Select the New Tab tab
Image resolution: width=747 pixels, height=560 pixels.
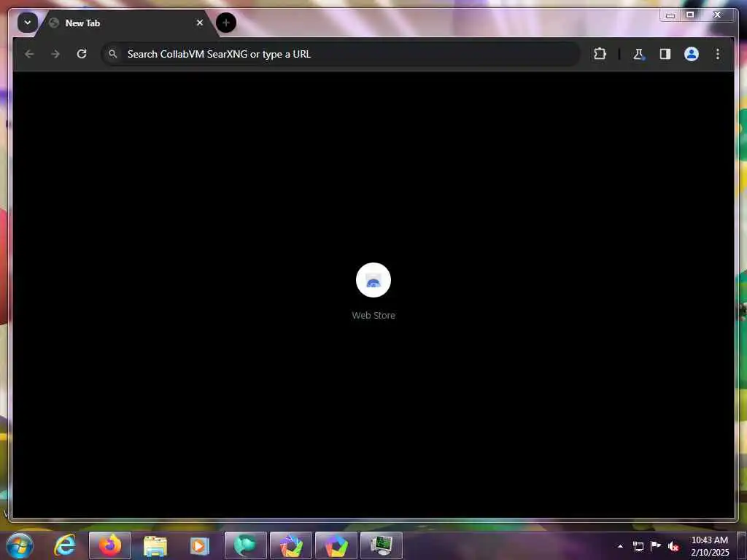[125, 23]
